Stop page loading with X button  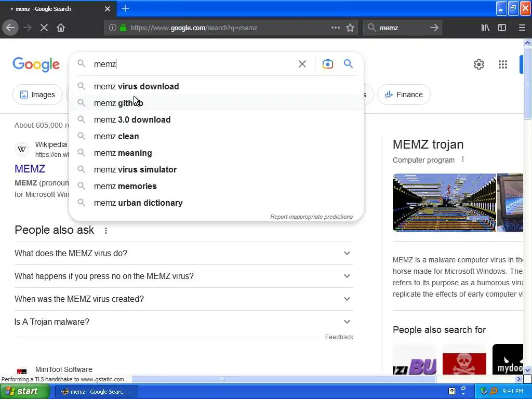[44, 28]
